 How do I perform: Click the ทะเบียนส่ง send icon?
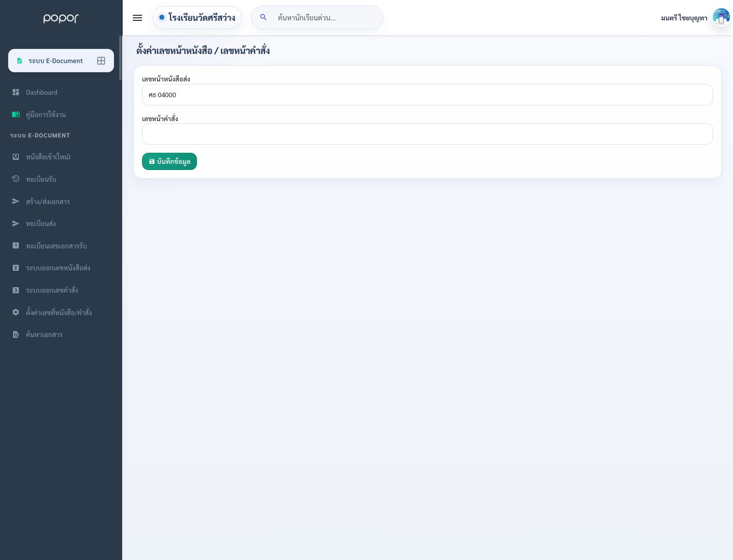[x=16, y=223]
